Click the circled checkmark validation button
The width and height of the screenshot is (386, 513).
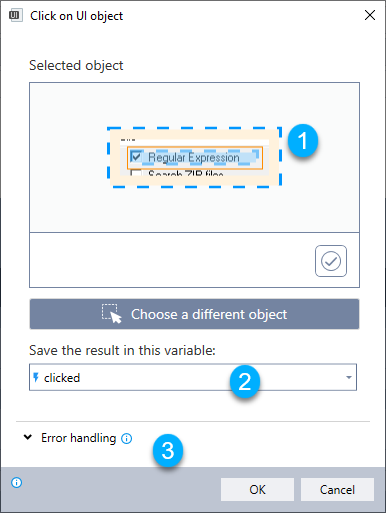tap(331, 261)
